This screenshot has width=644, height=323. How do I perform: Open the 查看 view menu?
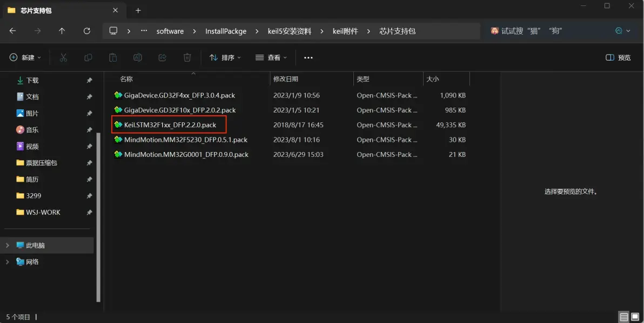(271, 57)
